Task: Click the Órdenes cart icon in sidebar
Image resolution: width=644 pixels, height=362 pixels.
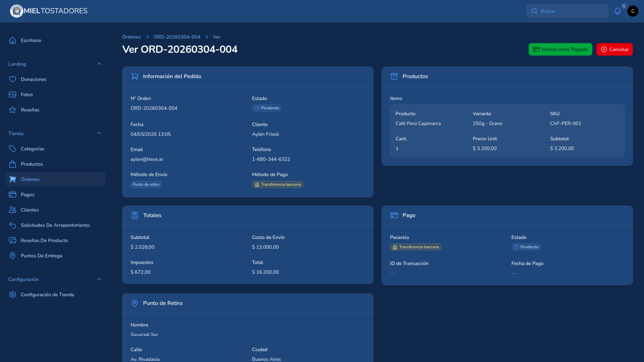Action: 12,179
